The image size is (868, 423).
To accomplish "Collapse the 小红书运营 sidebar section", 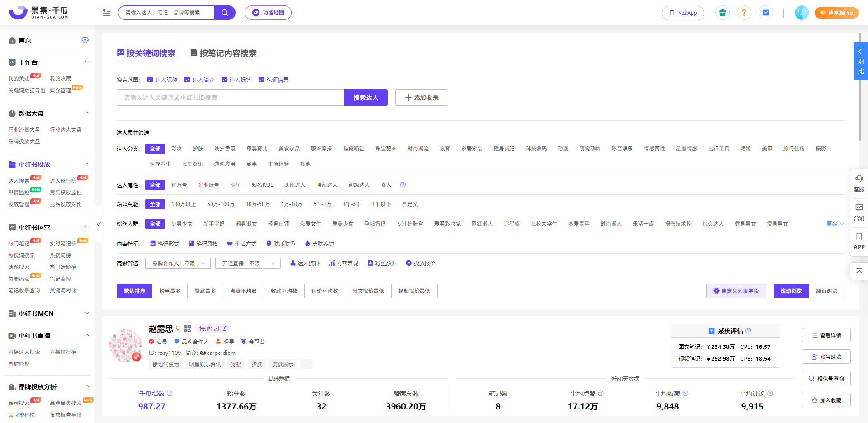I will click(87, 227).
